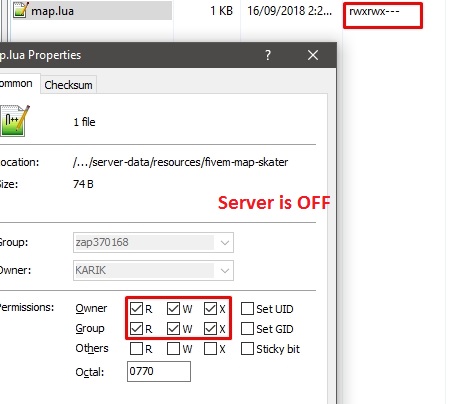
Task: Switch to the Checksum tab
Action: (x=68, y=85)
